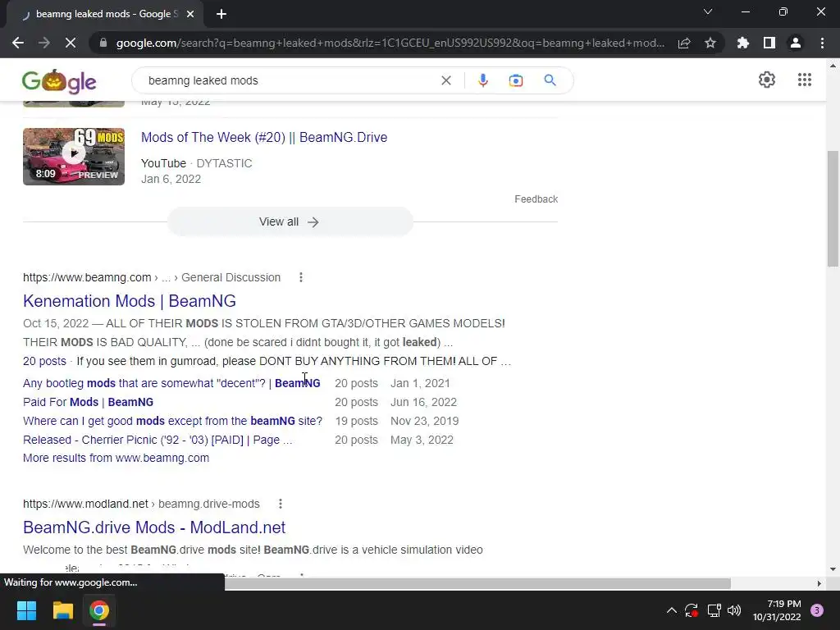Image resolution: width=840 pixels, height=630 pixels.
Task: Open Paid For Mods | BeamNG thread
Action: click(x=88, y=402)
